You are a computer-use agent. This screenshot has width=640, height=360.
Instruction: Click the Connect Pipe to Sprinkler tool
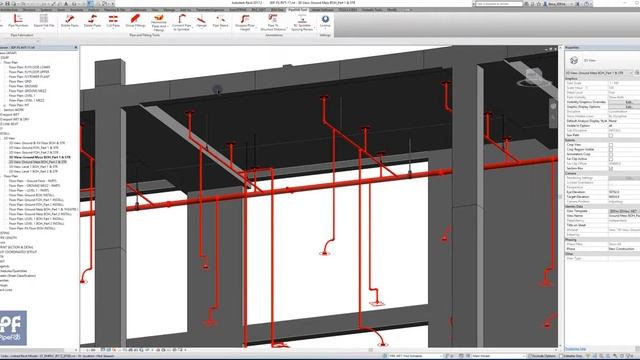tap(181, 22)
